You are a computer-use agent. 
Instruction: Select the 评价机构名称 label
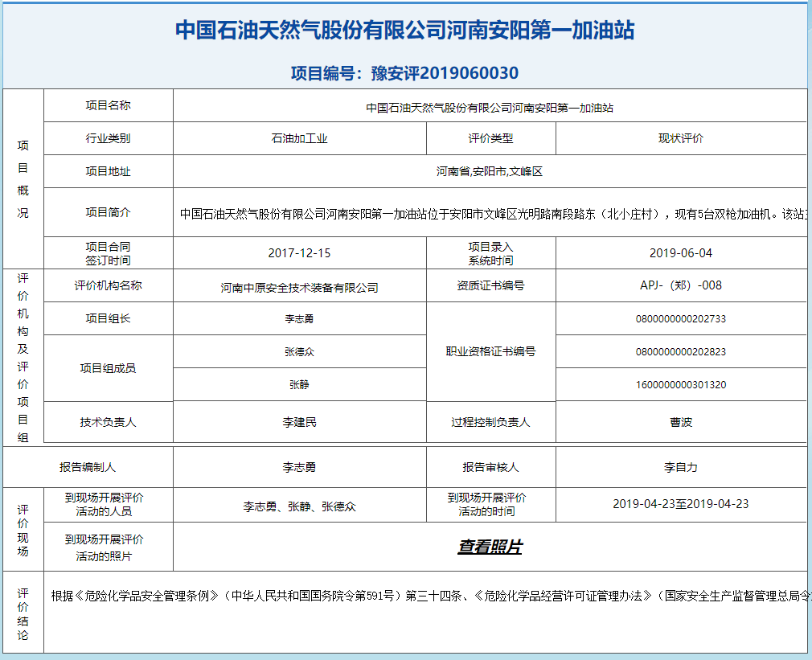click(x=109, y=285)
